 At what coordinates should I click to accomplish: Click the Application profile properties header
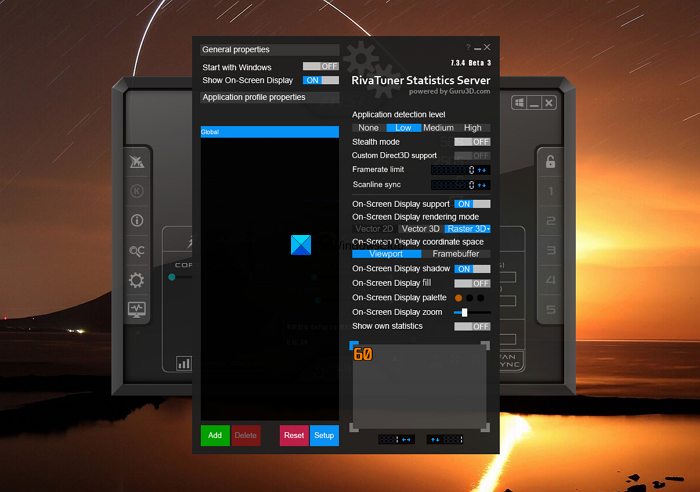pos(270,97)
